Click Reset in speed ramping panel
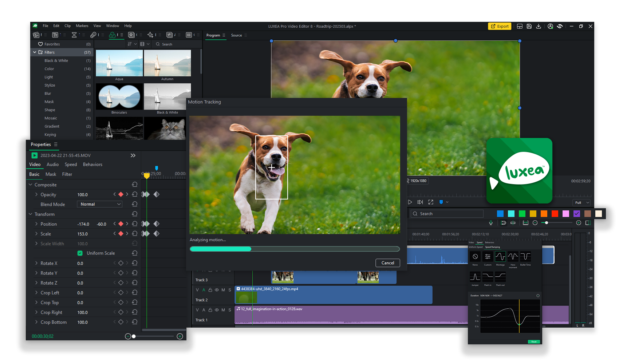619x364 pixels. (x=534, y=341)
